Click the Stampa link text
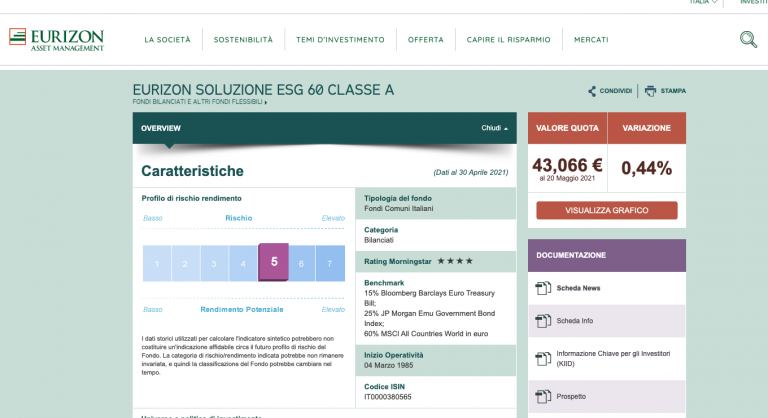The height and width of the screenshot is (418, 768). tap(673, 91)
